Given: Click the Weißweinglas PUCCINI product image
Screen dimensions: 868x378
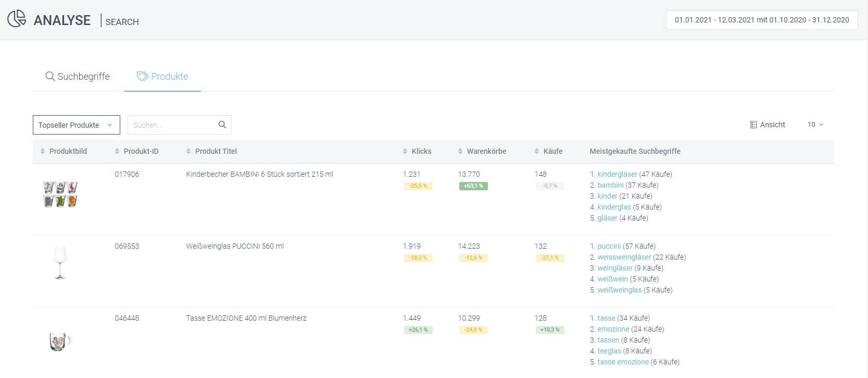Looking at the screenshot, I should (x=60, y=262).
